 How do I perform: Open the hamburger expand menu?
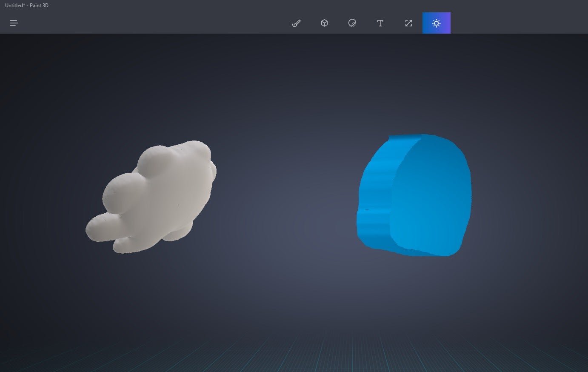tap(14, 23)
